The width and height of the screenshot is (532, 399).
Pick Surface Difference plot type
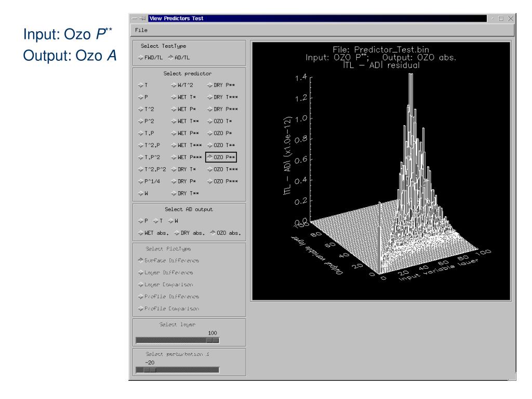click(169, 261)
